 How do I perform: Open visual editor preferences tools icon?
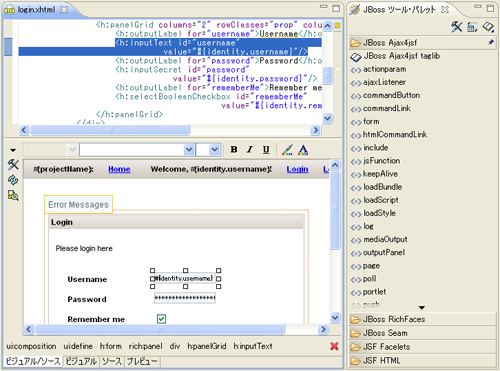point(13,164)
